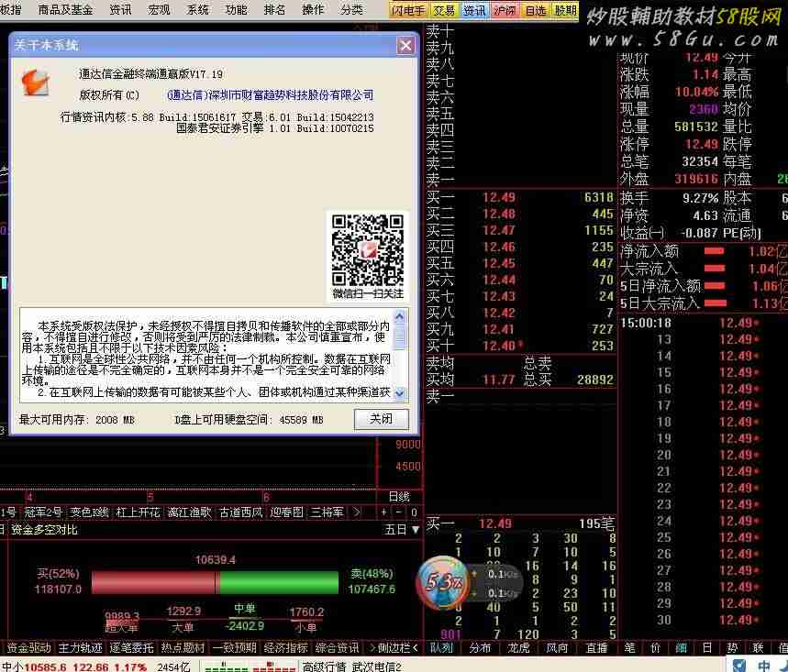Viewport: 788px width, 672px height.
Task: Select the 杠上开花 indicator tab
Action: click(138, 512)
